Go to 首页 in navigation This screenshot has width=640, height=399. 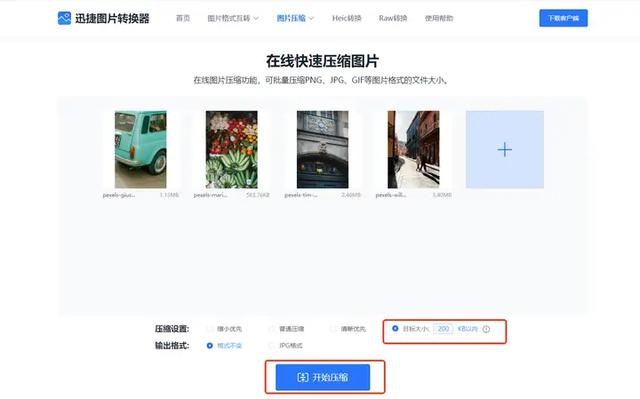[183, 18]
